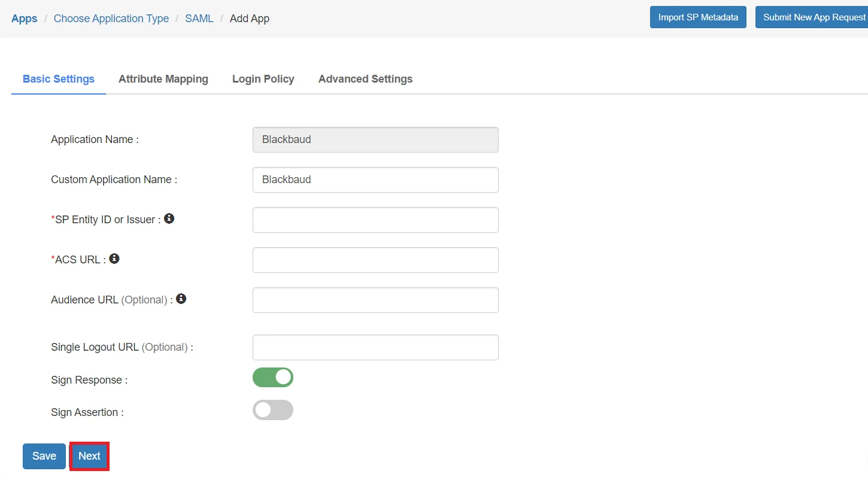Focus the Single Logout URL field

pyautogui.click(x=375, y=347)
